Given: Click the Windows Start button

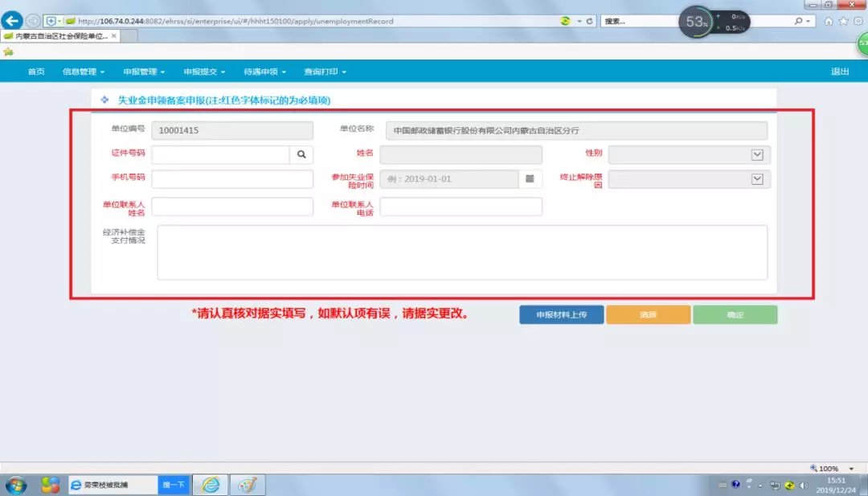Looking at the screenshot, I should 16,485.
